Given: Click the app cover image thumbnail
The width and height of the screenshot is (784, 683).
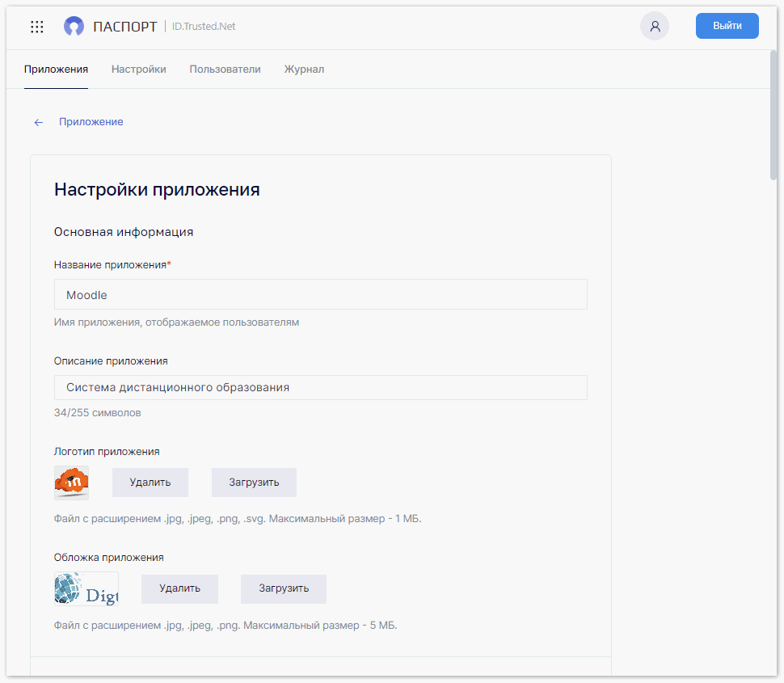Looking at the screenshot, I should [86, 589].
